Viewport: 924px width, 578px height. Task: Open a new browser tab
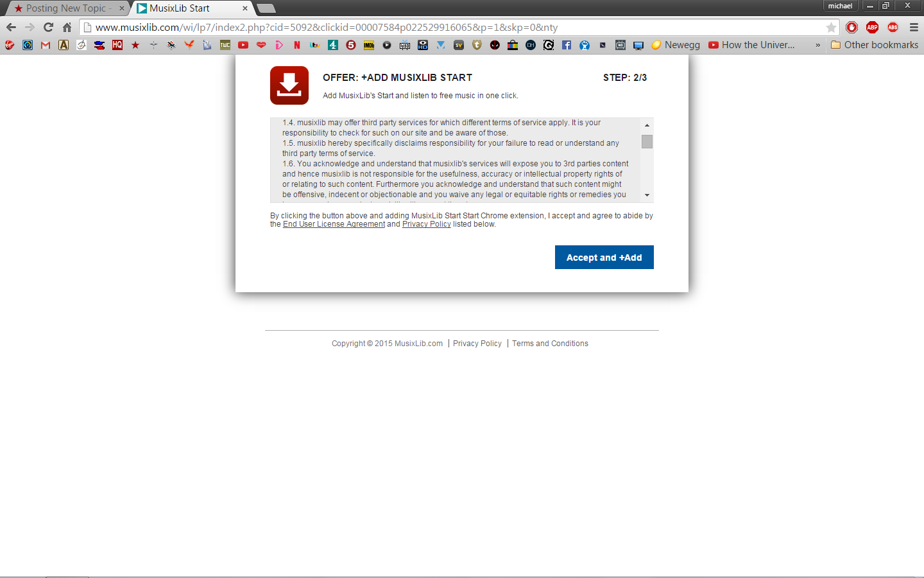(x=266, y=8)
